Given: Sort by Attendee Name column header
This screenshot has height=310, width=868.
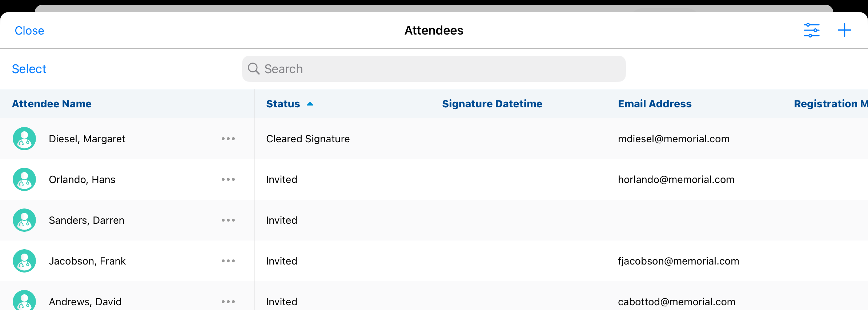Looking at the screenshot, I should (52, 104).
